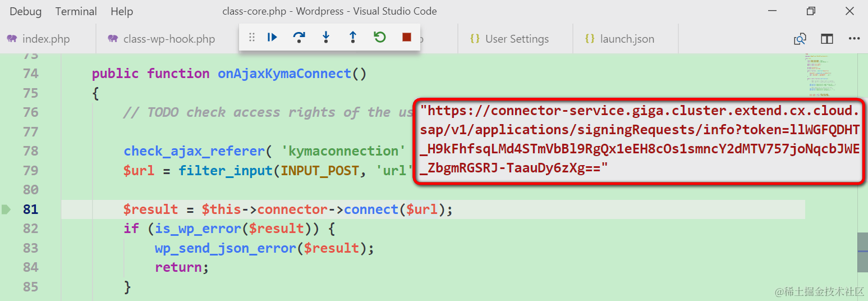Open the Debug menu

pyautogui.click(x=26, y=11)
